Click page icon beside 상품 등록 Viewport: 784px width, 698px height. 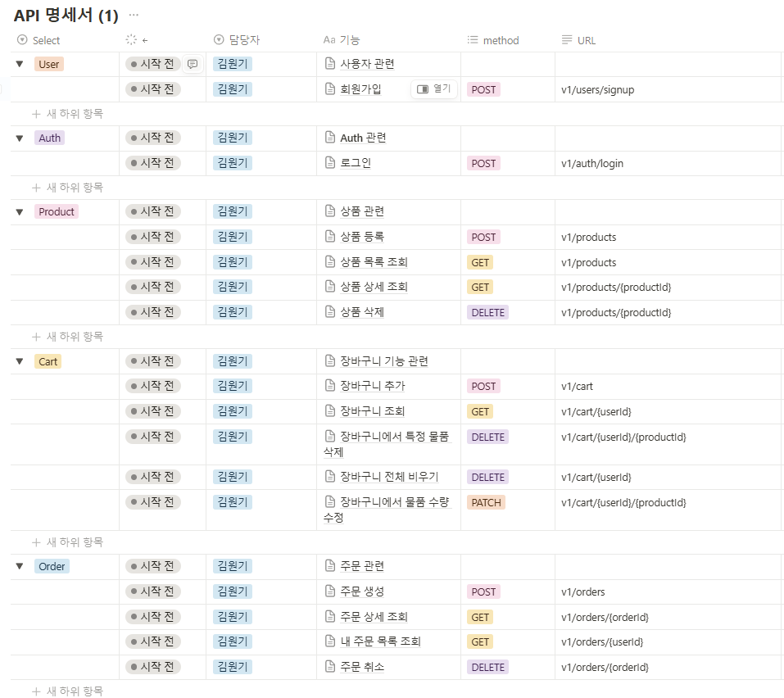click(330, 237)
